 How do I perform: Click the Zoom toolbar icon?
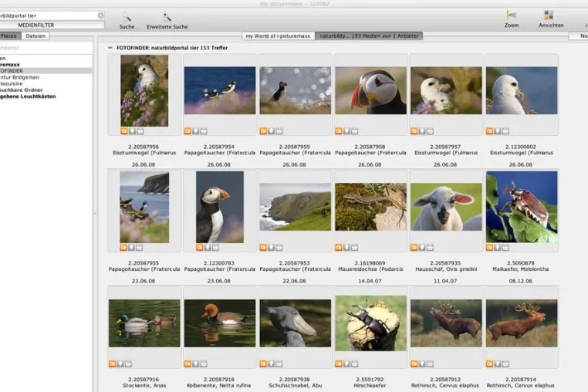point(511,15)
